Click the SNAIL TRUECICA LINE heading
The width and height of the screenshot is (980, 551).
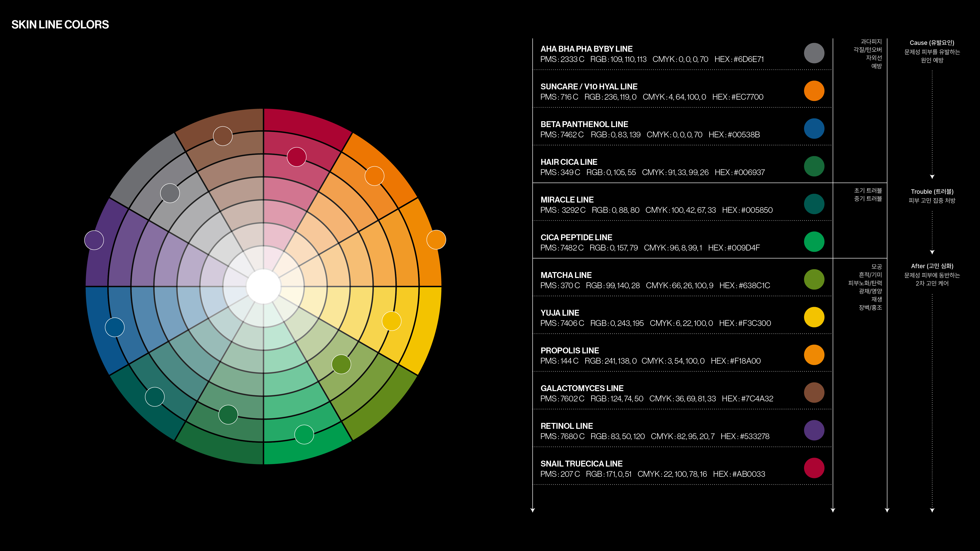tap(581, 464)
